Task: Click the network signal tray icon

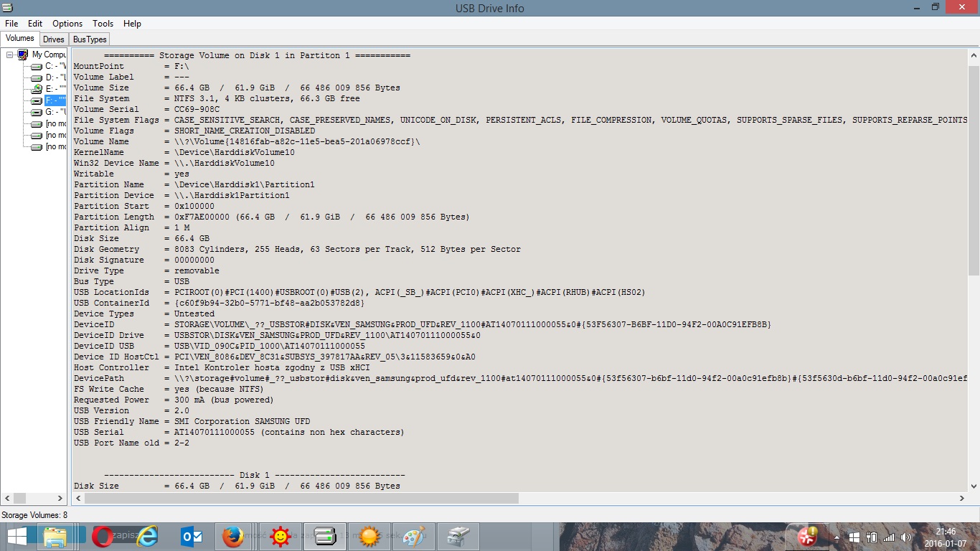Action: point(889,537)
